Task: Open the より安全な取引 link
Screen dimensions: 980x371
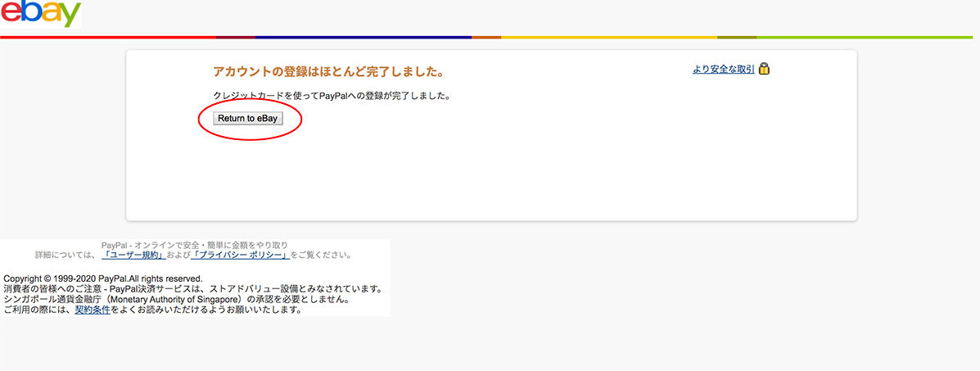Action: 723,70
